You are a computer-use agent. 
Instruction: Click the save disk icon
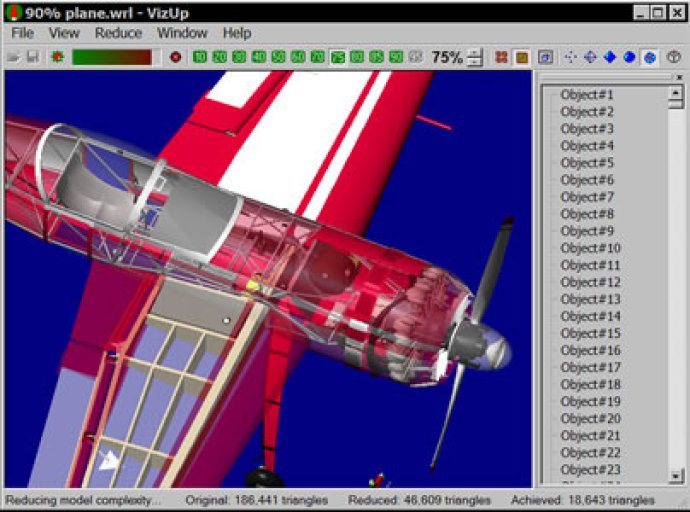tap(33, 57)
